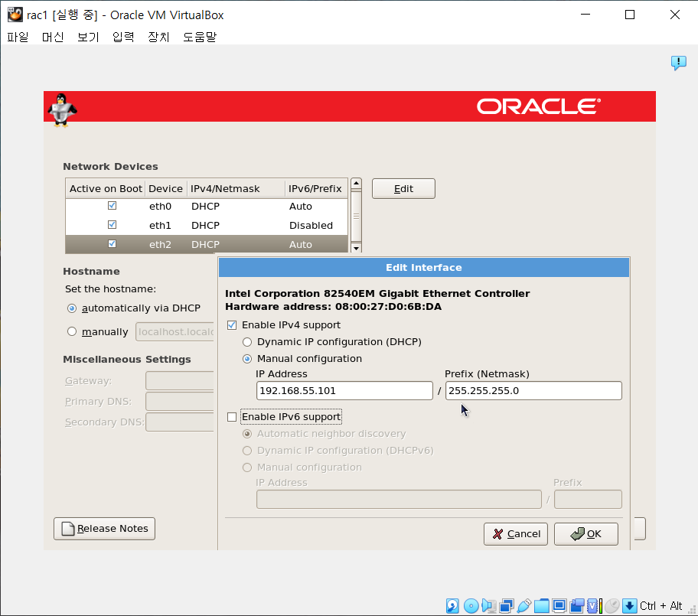
Task: Select the eth1 device row
Action: [x=207, y=225]
